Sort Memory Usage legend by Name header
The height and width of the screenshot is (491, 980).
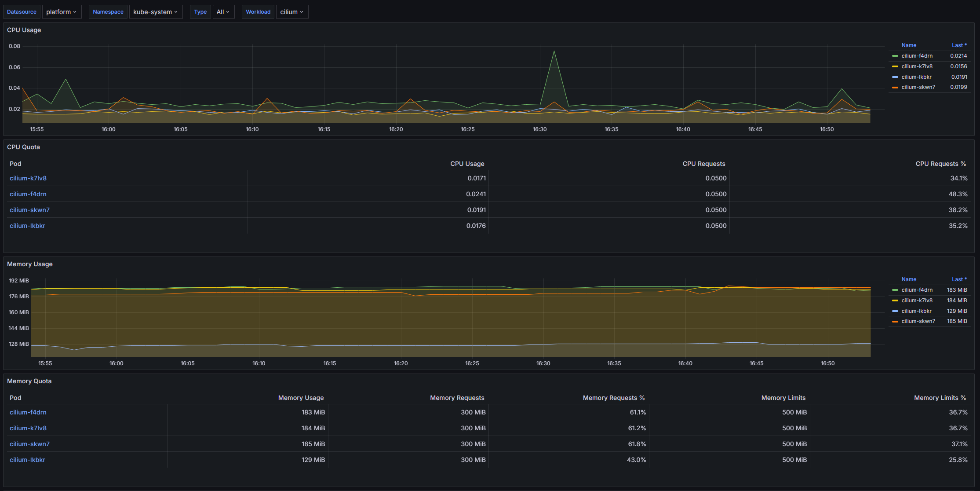909,279
